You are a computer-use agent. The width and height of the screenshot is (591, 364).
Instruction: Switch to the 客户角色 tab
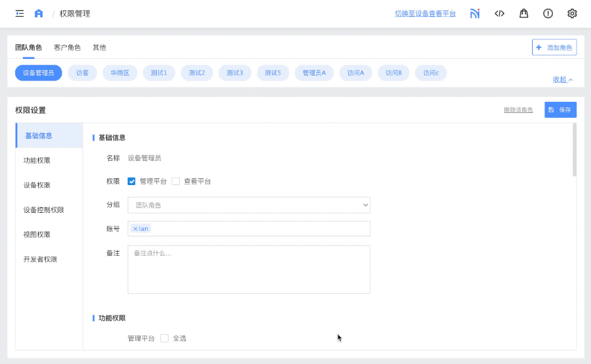(67, 48)
